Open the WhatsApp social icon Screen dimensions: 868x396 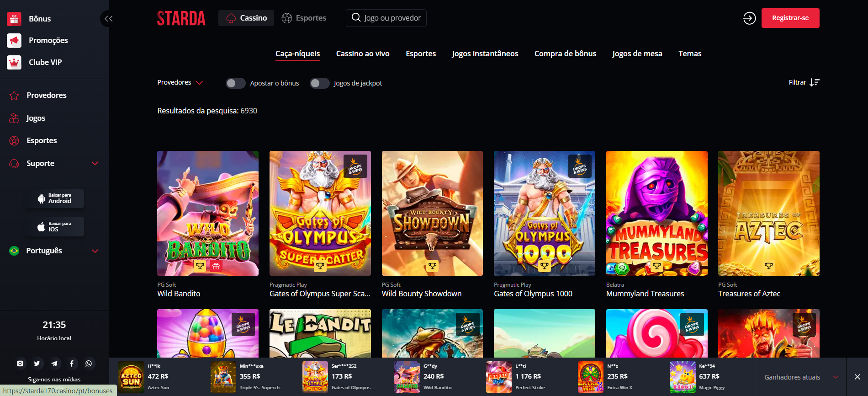tap(89, 364)
